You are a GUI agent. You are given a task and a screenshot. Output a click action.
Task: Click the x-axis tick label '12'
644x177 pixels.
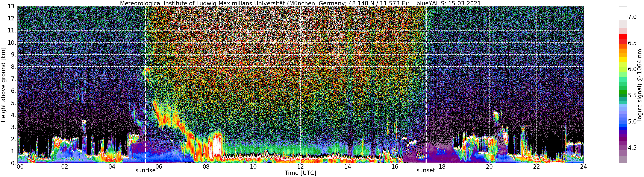click(300, 167)
